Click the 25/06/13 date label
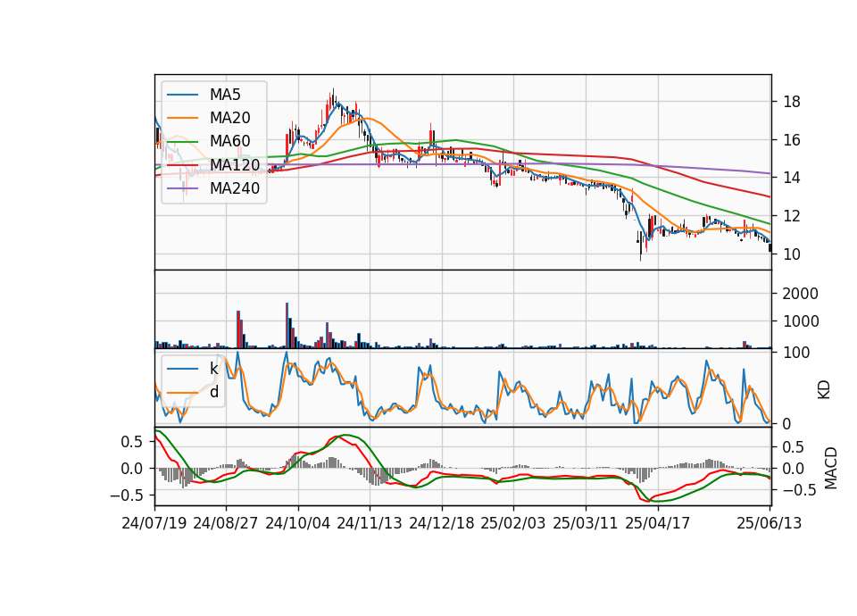 [x=769, y=523]
